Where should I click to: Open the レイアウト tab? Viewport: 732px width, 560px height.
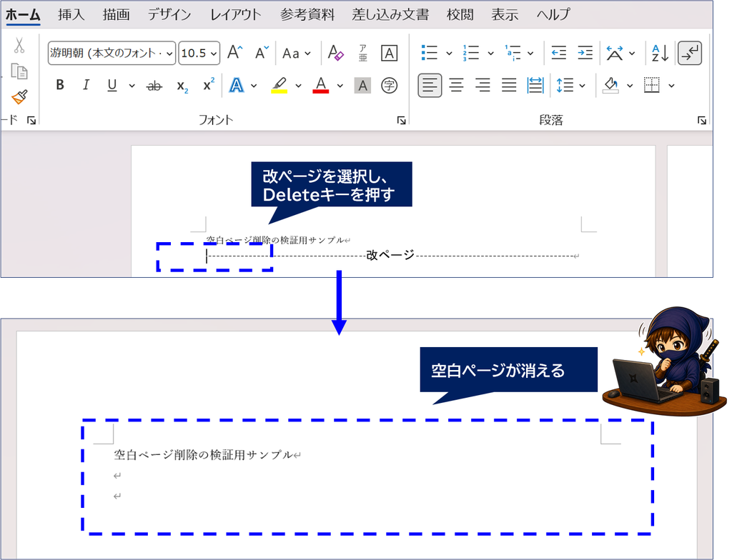235,14
